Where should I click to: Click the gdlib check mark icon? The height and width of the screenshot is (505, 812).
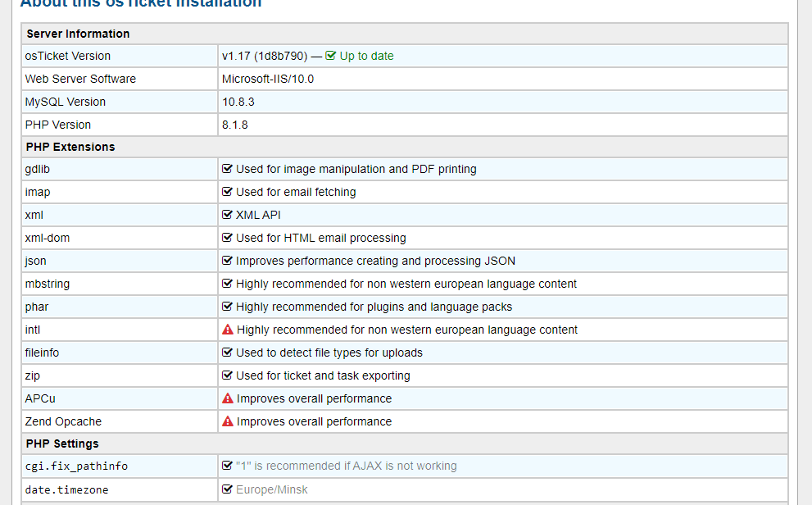point(227,169)
